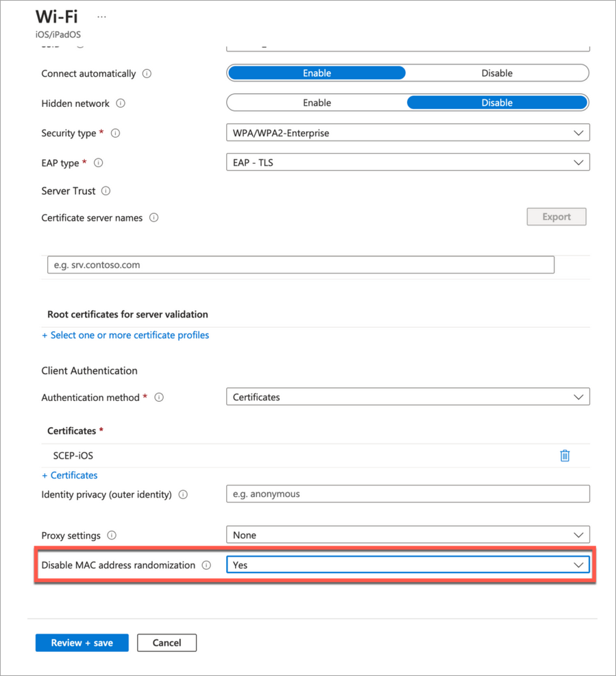Open the ellipsis menu beside Wi-Fi title

[102, 16]
